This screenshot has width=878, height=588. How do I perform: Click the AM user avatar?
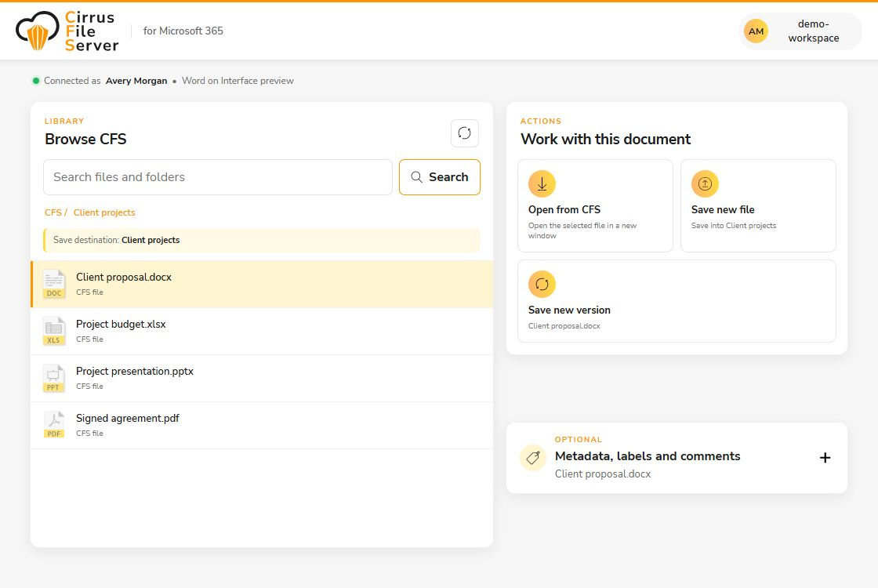(x=756, y=31)
